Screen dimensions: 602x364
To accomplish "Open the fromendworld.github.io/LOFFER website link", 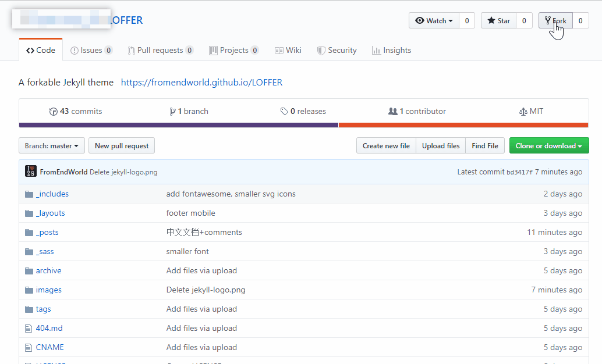I will (201, 83).
